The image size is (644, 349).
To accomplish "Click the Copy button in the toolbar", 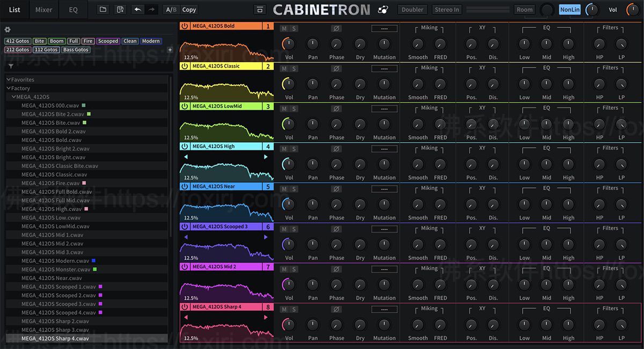I will click(188, 9).
